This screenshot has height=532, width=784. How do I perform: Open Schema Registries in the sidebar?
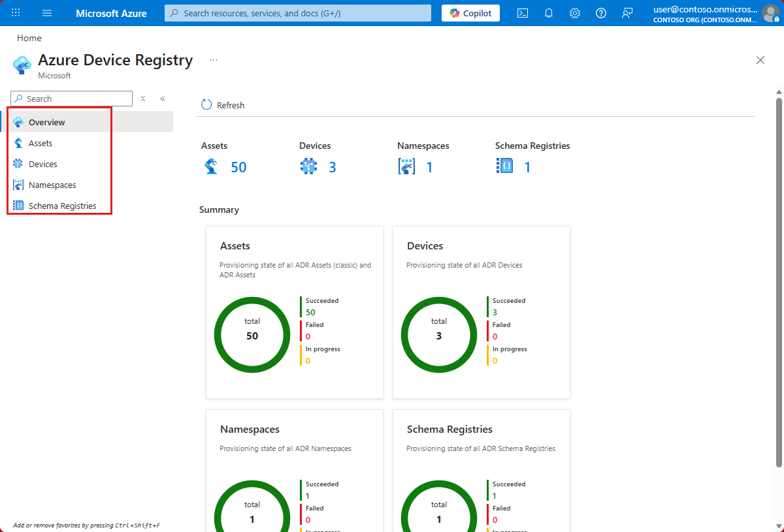point(62,206)
